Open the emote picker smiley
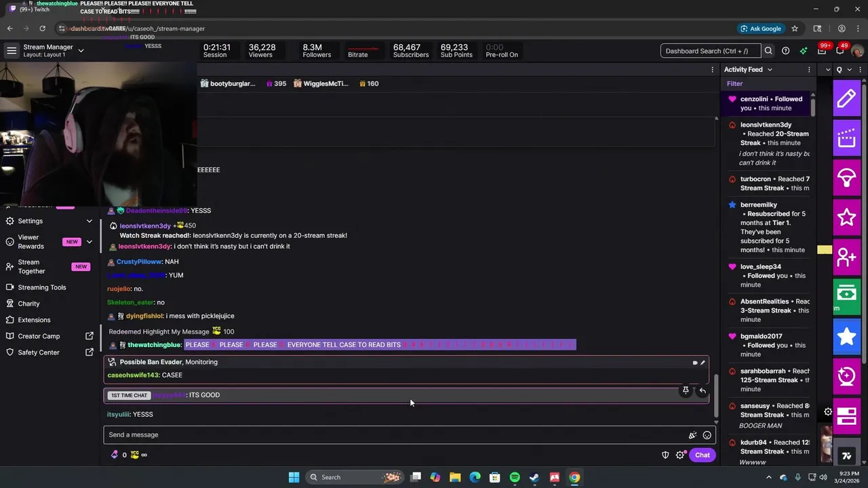This screenshot has height=488, width=868. pyautogui.click(x=707, y=435)
